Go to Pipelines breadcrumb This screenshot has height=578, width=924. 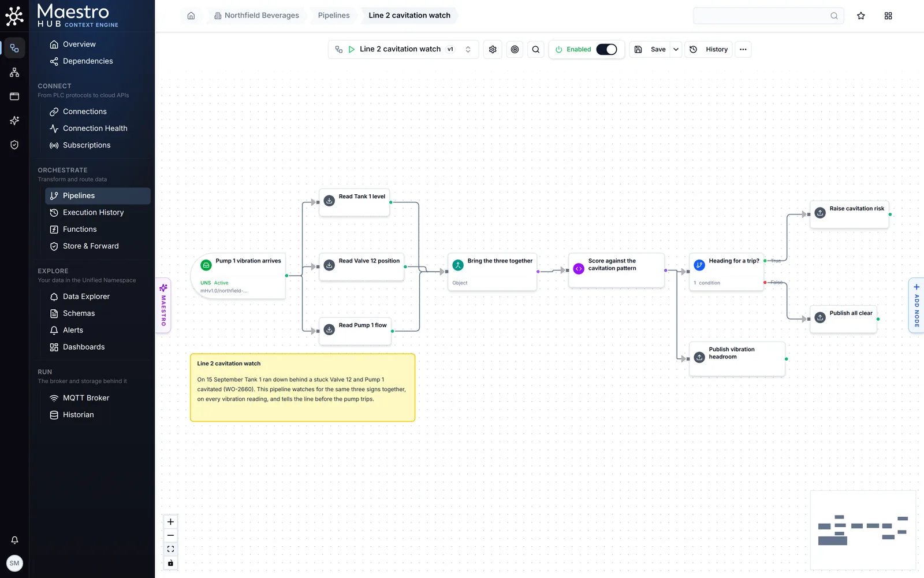[x=334, y=16]
